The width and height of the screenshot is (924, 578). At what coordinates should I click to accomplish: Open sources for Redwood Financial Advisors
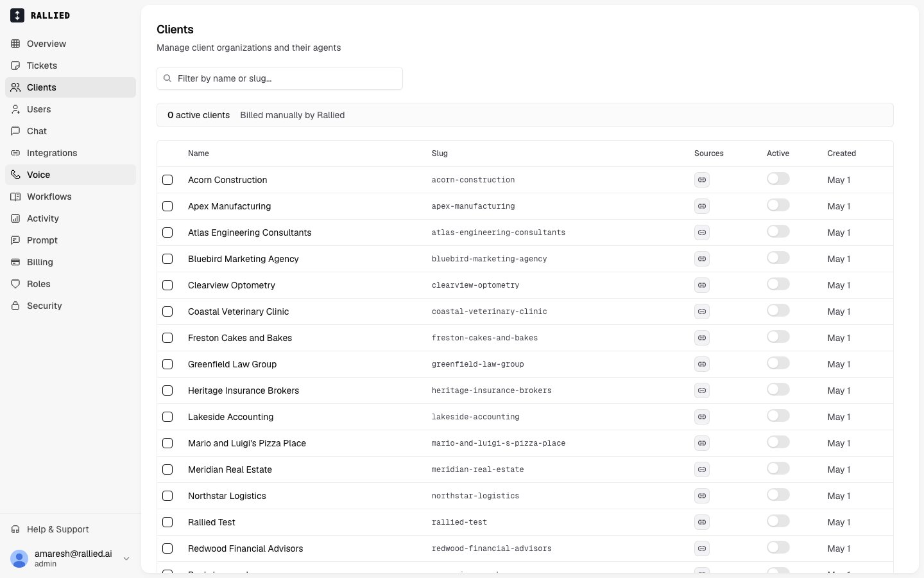(x=702, y=548)
